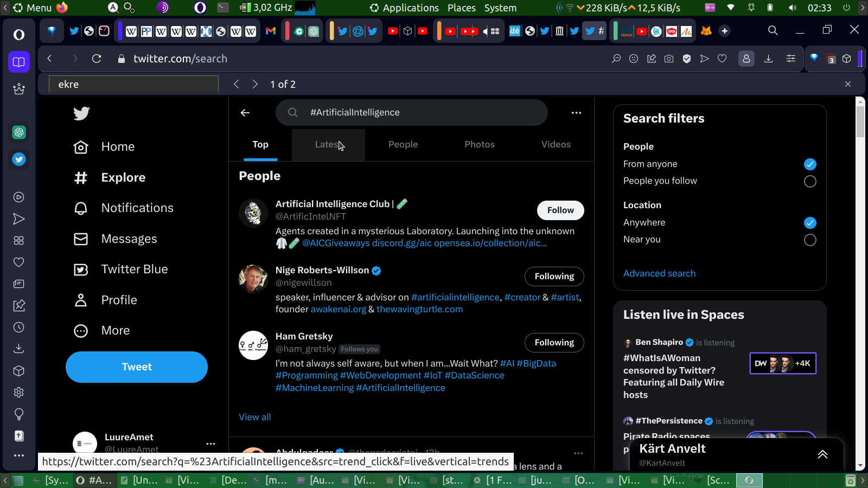The image size is (868, 488).
Task: Open the sidebar Extensions cube icon
Action: coord(19,371)
